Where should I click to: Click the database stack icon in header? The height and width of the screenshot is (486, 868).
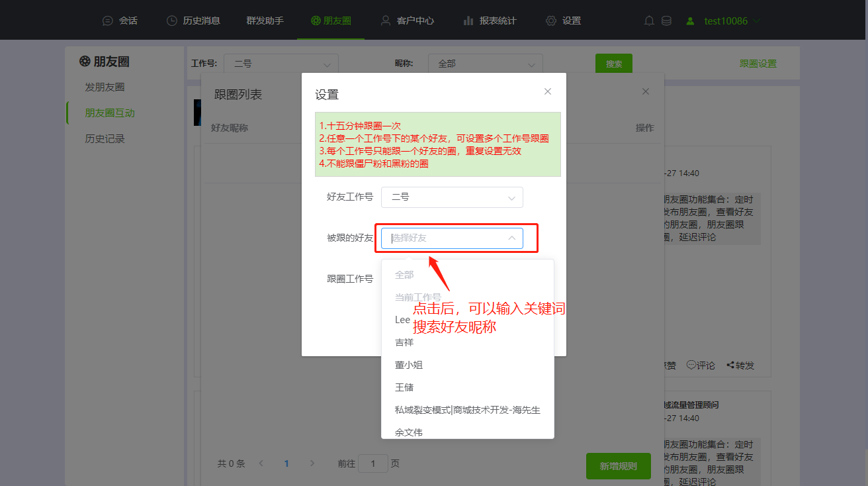pyautogui.click(x=666, y=21)
